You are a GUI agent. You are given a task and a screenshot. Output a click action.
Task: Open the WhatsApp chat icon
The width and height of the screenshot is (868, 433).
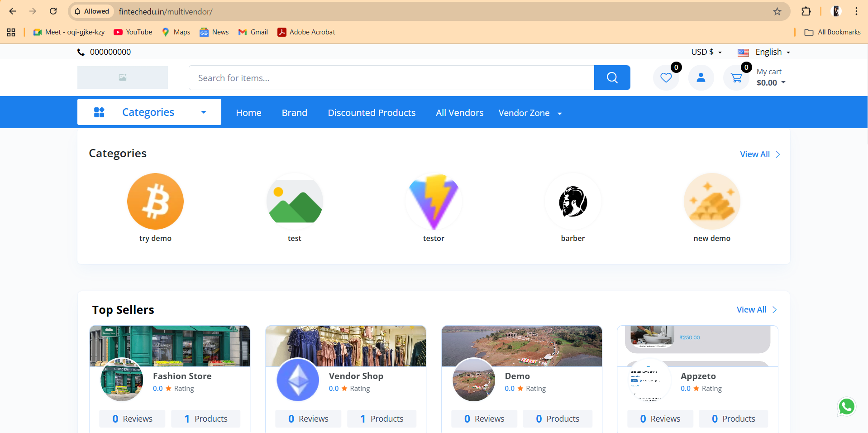pyautogui.click(x=846, y=407)
